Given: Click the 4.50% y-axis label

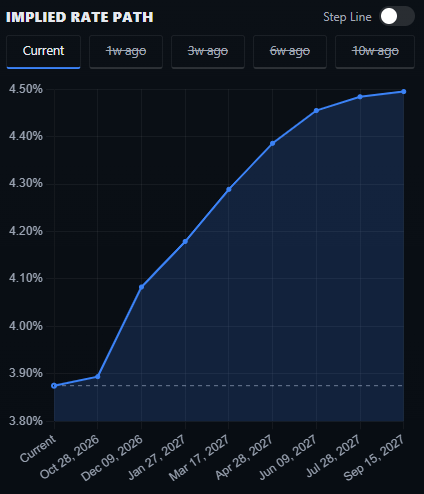Looking at the screenshot, I should point(26,89).
